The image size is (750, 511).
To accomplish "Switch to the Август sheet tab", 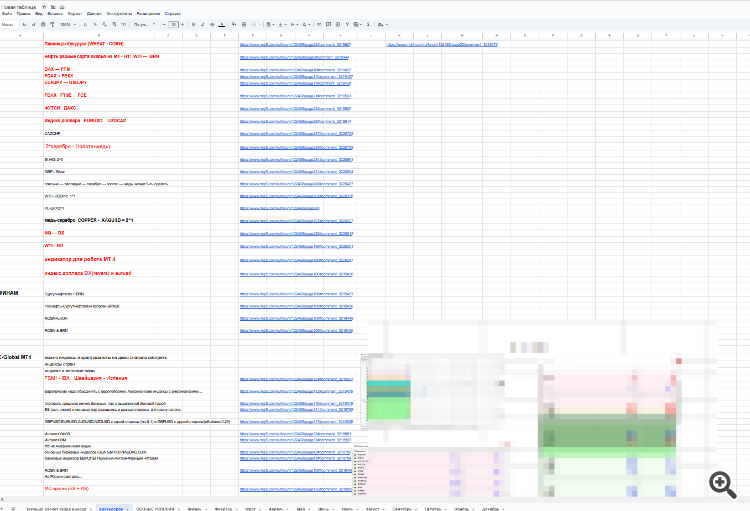I will click(x=373, y=509).
